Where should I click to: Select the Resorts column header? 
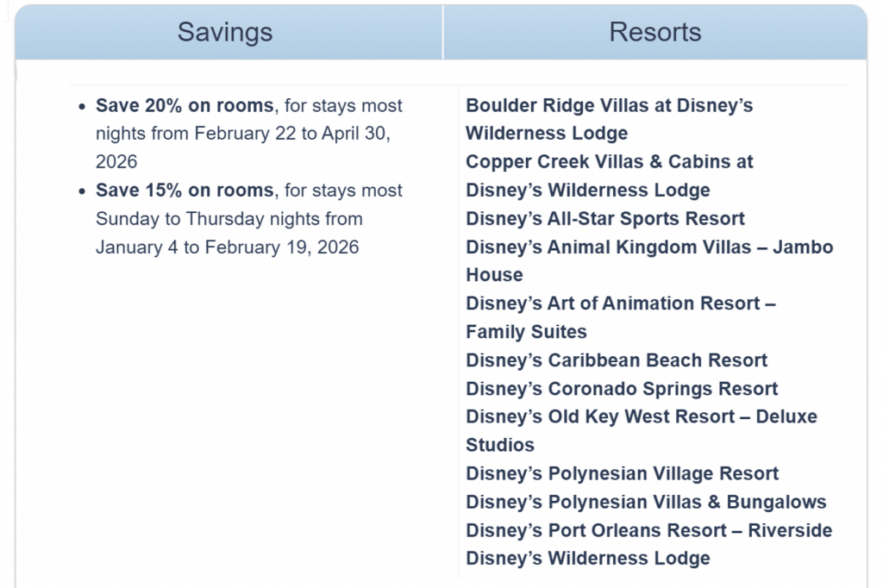click(x=654, y=33)
